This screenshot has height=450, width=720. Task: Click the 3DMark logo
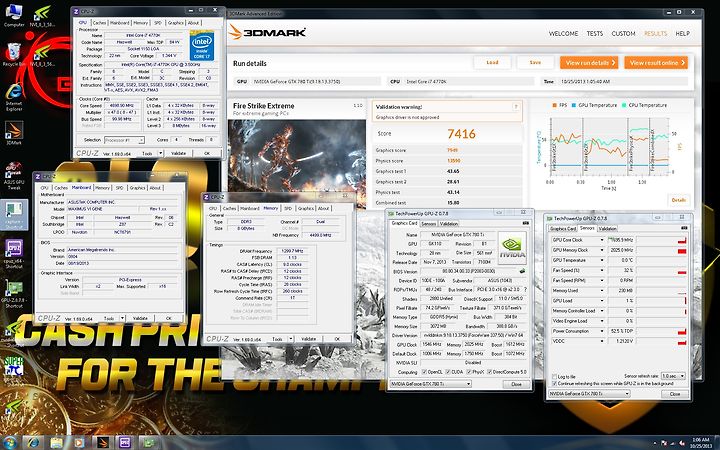[268, 33]
